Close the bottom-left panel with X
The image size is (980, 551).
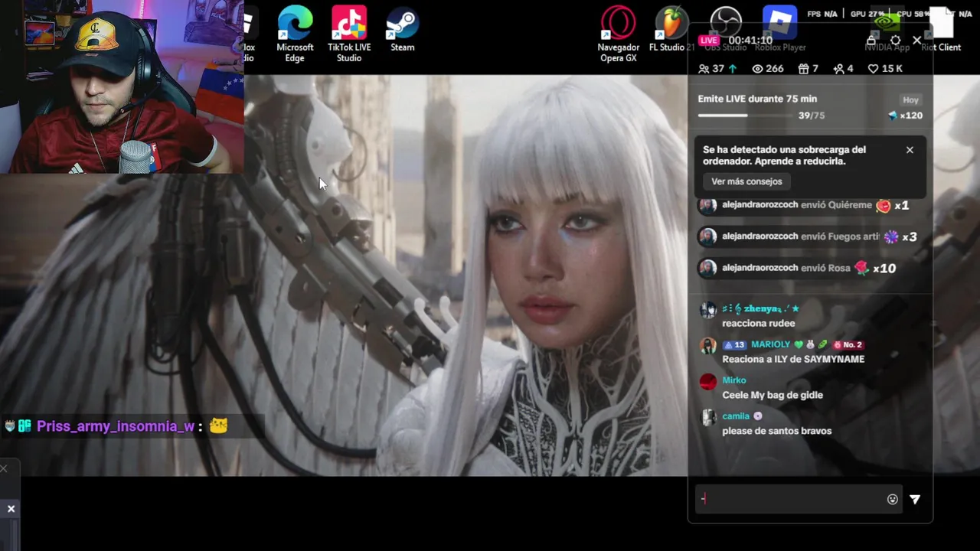(11, 509)
